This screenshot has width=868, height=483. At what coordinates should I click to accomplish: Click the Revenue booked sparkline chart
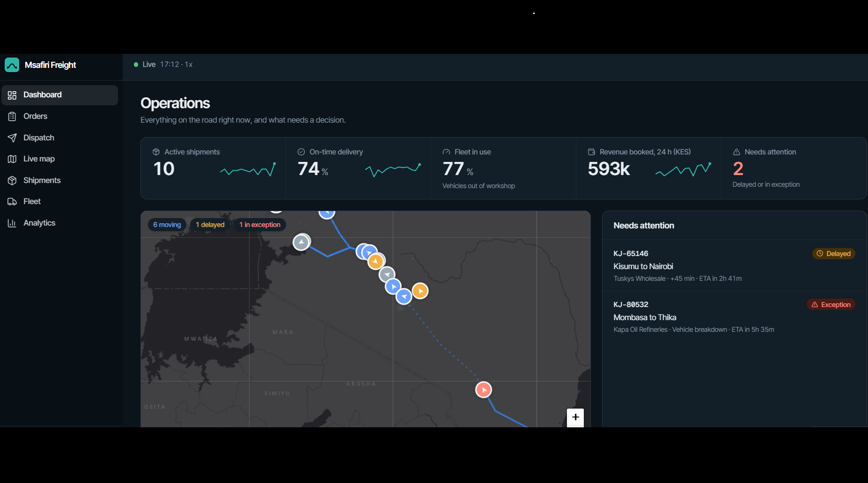pos(684,169)
